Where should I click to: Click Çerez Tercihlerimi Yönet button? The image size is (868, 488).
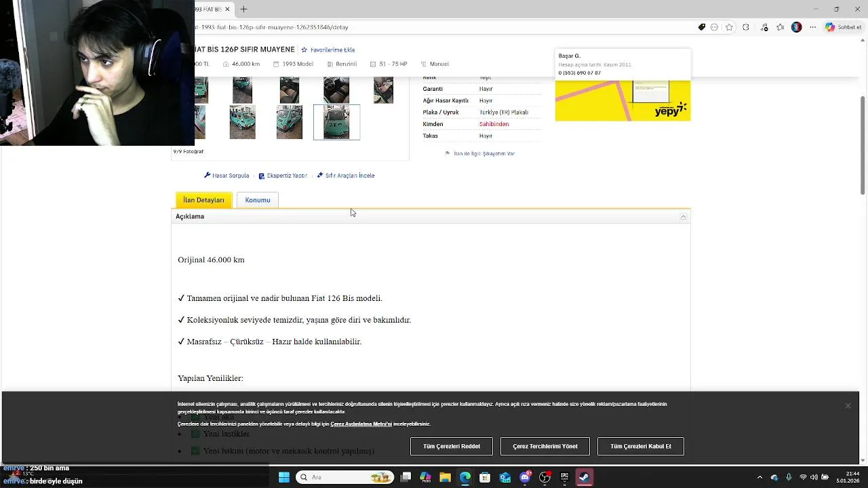pyautogui.click(x=545, y=446)
